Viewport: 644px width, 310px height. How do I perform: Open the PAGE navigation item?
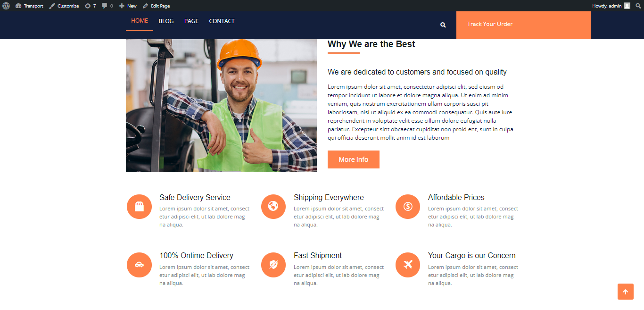(191, 21)
